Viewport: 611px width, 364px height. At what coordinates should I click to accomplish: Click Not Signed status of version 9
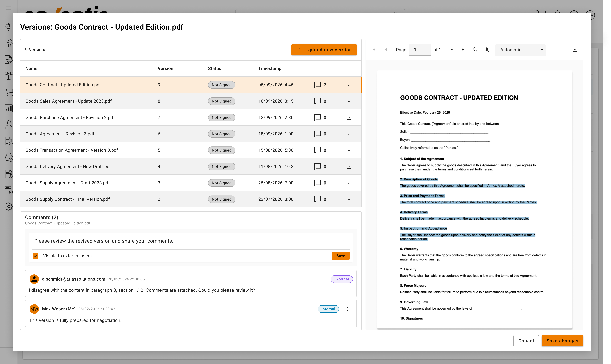pyautogui.click(x=222, y=85)
